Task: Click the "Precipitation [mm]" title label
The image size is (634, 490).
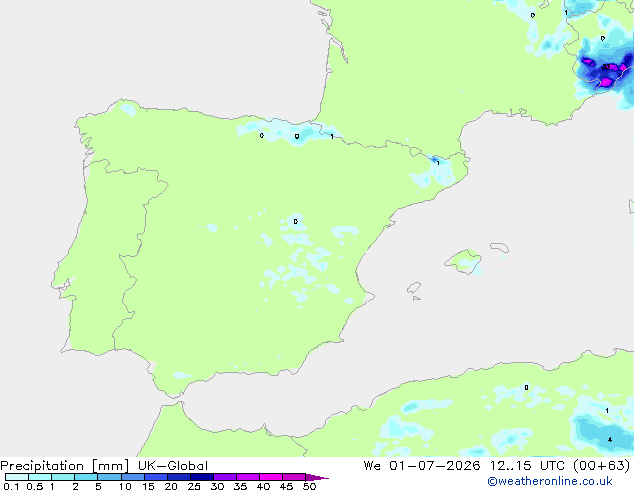Action: click(x=65, y=466)
